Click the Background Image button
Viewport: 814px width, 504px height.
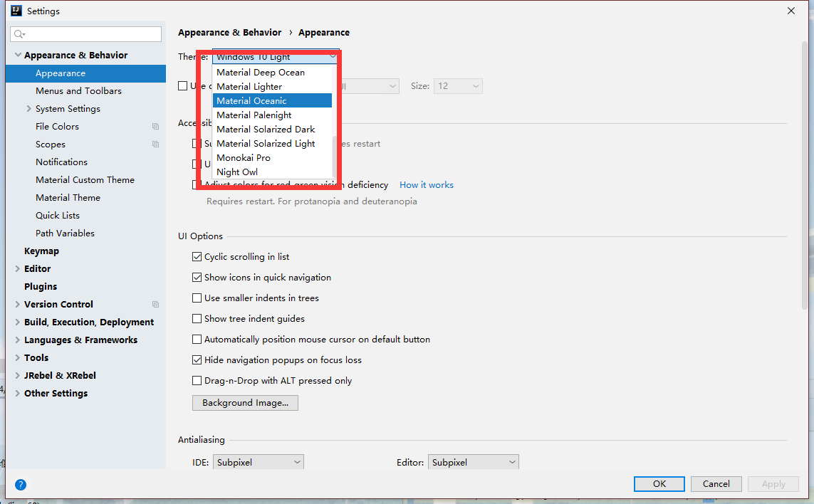245,403
